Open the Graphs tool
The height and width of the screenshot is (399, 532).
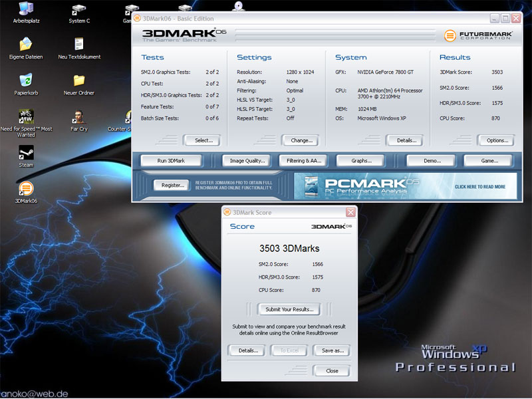click(360, 161)
